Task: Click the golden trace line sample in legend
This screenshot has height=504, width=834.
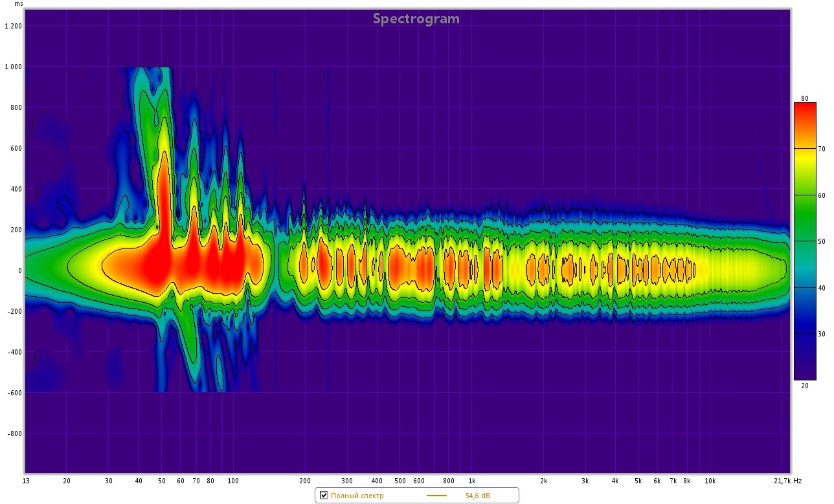Action: (436, 496)
